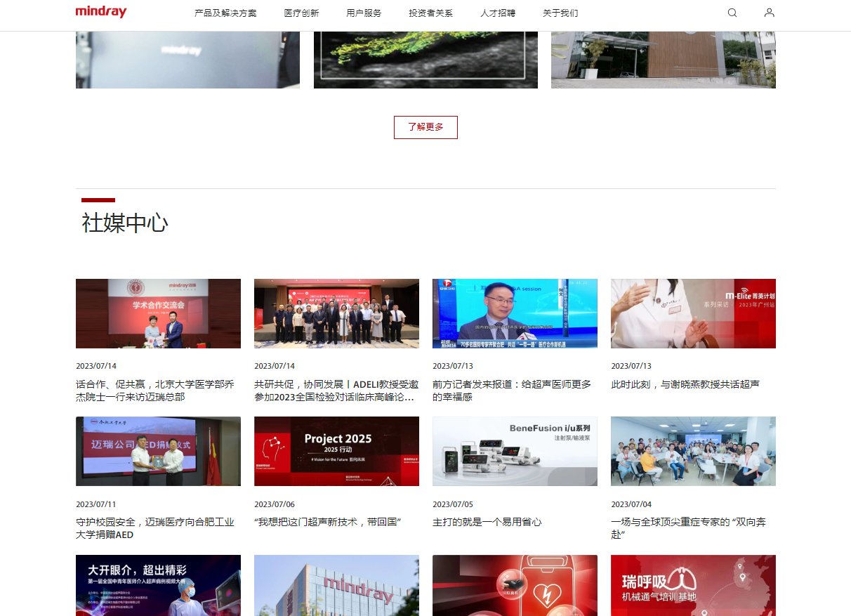
Task: Open article 话合作、促共赢 北京大学医学部
Action: (155, 391)
